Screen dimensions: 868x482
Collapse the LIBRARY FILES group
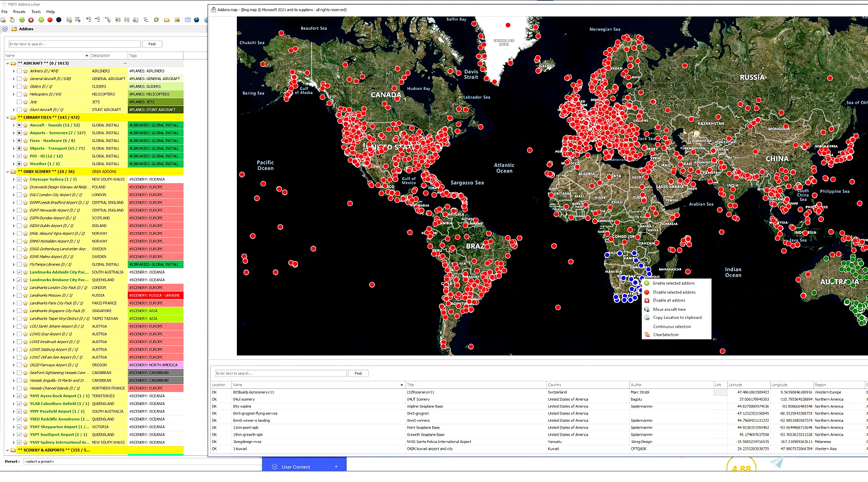coord(7,117)
